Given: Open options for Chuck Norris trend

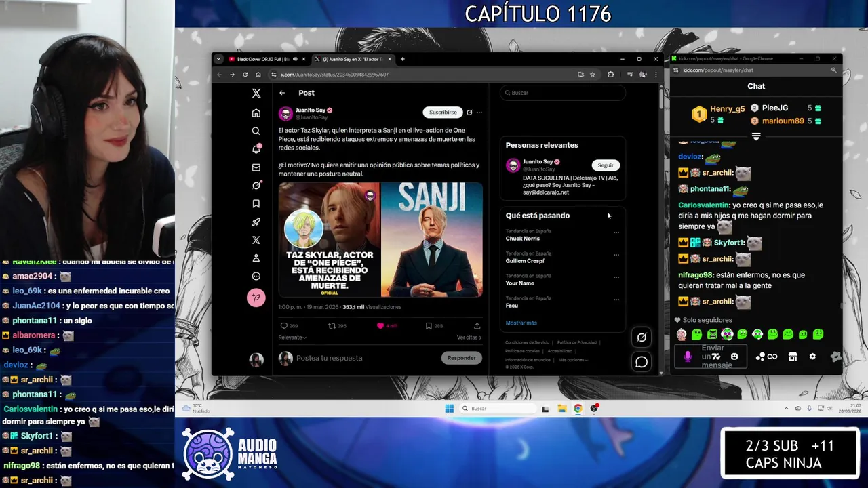Looking at the screenshot, I should (x=616, y=232).
